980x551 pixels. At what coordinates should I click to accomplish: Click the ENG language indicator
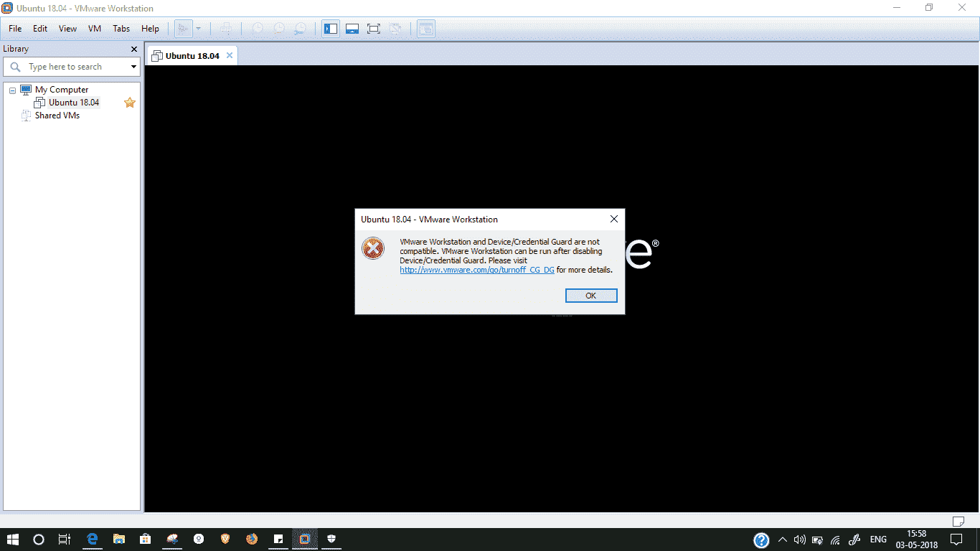[878, 540]
